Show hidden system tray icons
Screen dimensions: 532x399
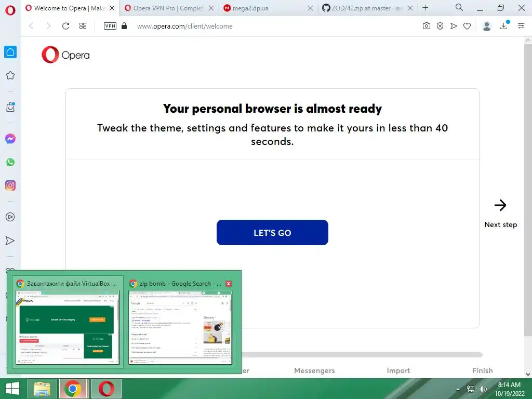[x=458, y=389]
